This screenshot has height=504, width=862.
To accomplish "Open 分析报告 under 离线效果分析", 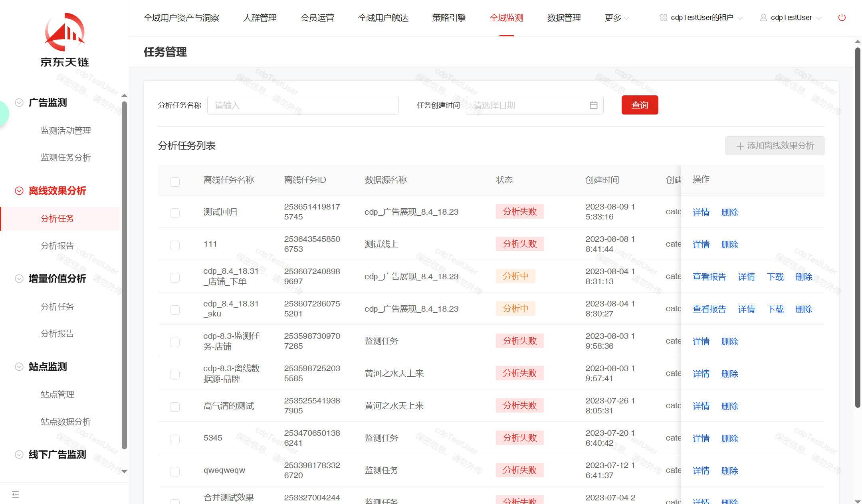I will point(57,246).
